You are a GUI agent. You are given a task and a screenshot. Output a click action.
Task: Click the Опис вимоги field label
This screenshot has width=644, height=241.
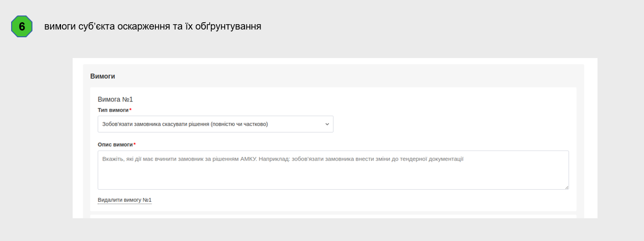pyautogui.click(x=117, y=144)
